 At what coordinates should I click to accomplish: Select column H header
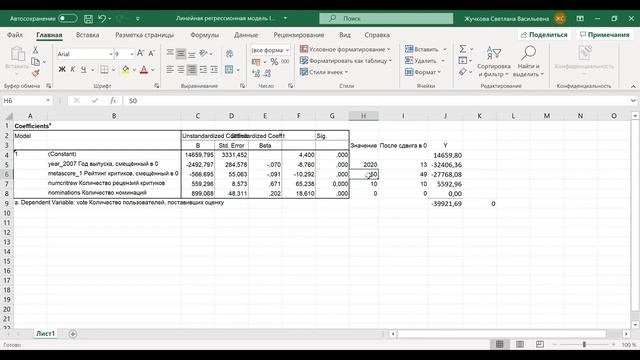tap(364, 116)
